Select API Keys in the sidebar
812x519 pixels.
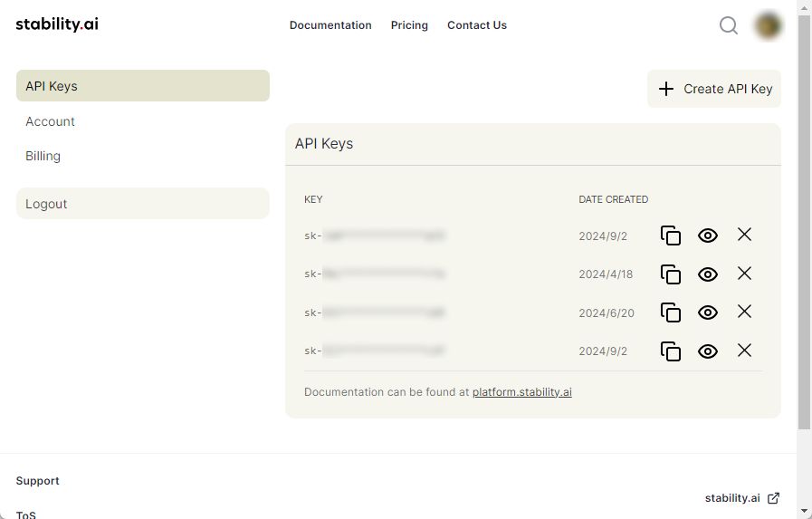pos(143,85)
